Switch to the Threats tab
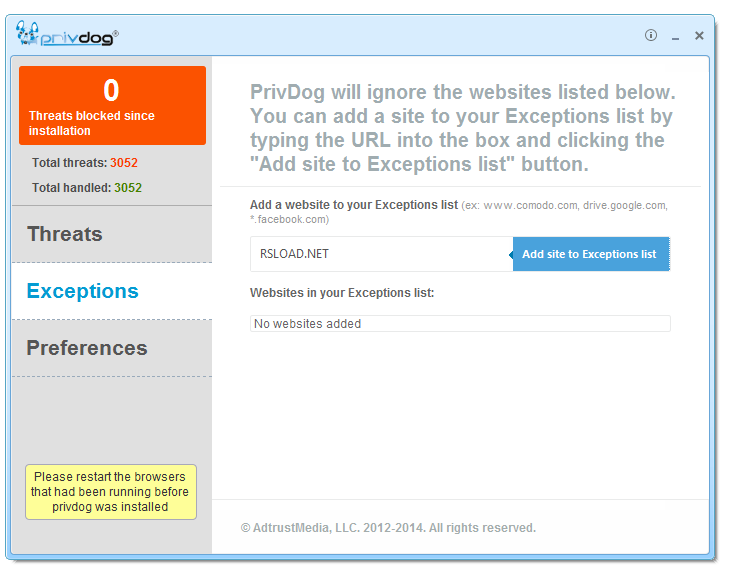The image size is (729, 577). 65,234
